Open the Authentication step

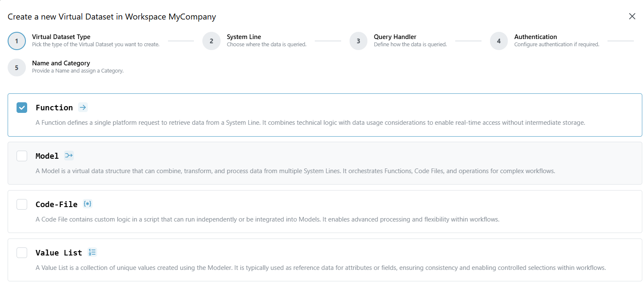(x=535, y=37)
